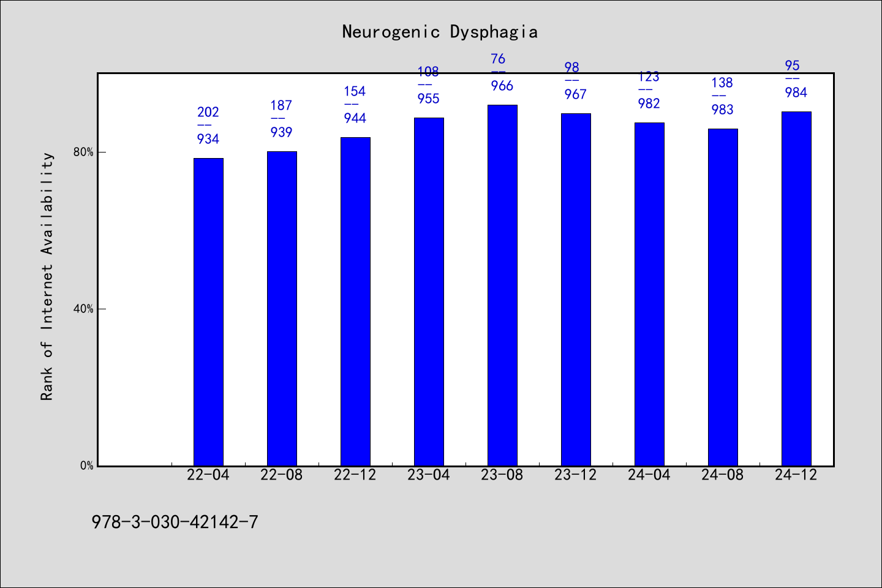This screenshot has height=588, width=882.
Task: Select the blue bar for 23-08
Action: click(x=502, y=285)
